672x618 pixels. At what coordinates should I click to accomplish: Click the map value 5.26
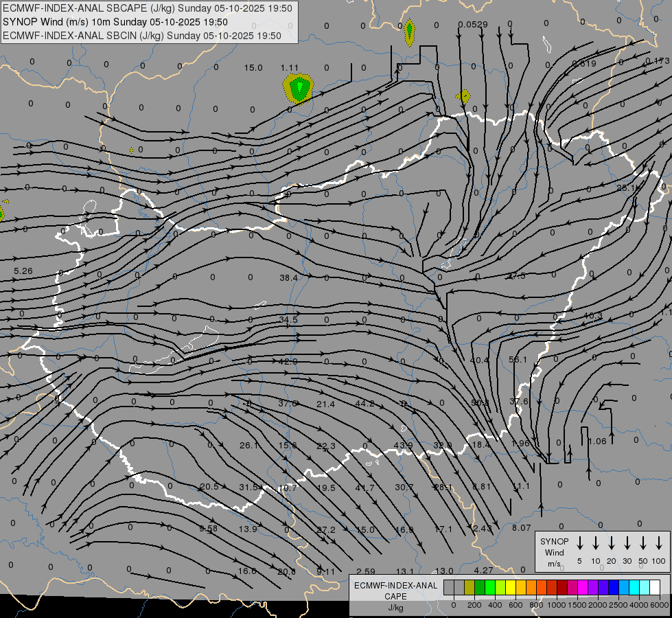[23, 271]
